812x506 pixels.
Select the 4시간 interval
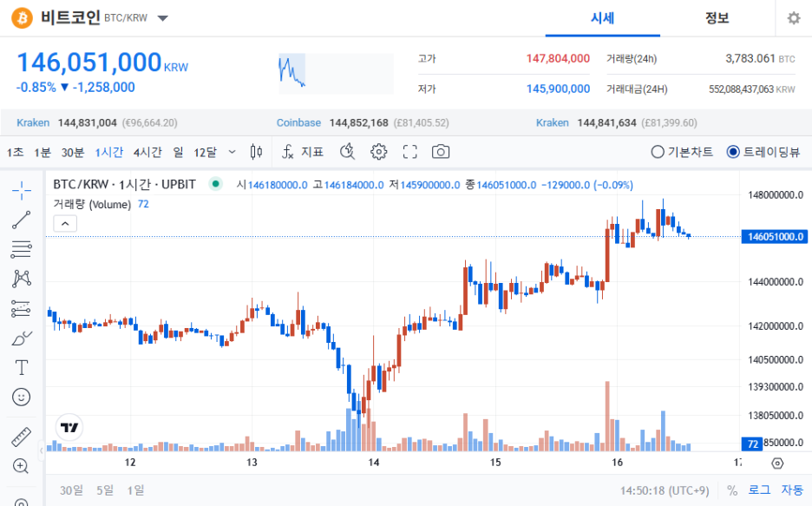point(147,152)
